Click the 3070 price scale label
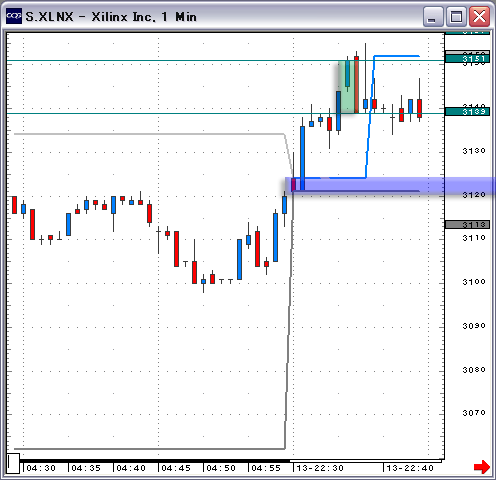 tap(474, 413)
